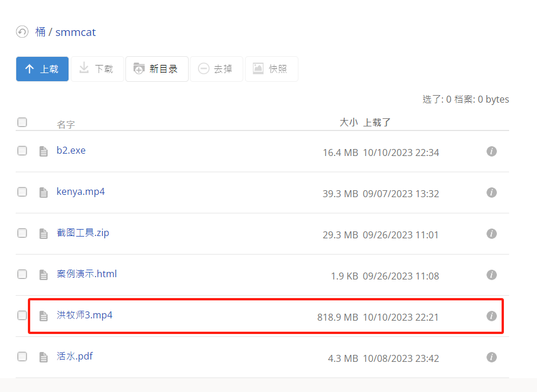
Task: Click info icon for 截图工具.zip
Action: [491, 234]
